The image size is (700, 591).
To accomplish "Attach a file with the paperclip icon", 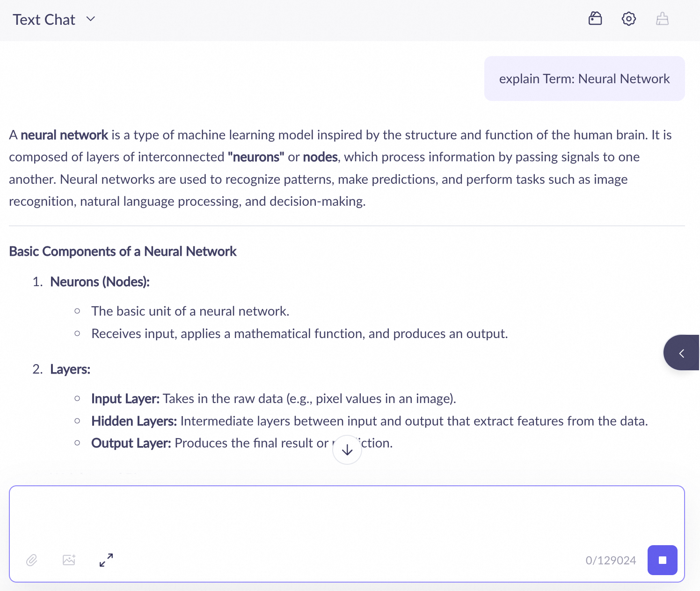I will coord(31,560).
